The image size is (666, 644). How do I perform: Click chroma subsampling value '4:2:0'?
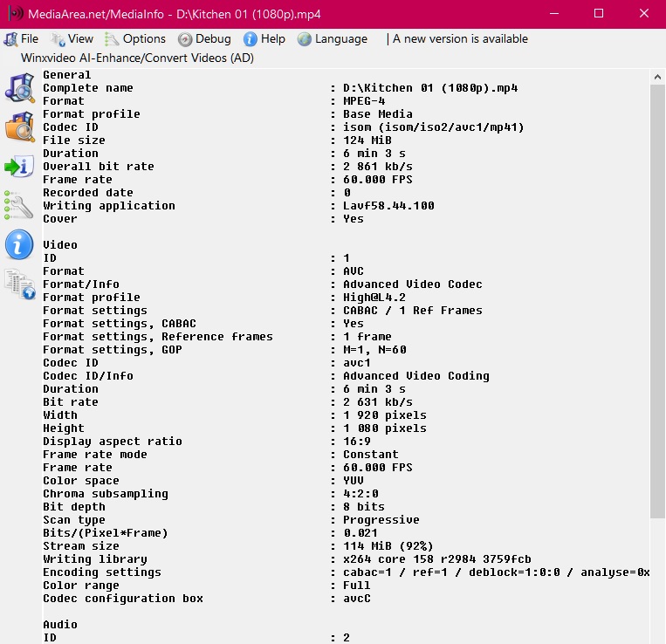pyautogui.click(x=360, y=494)
